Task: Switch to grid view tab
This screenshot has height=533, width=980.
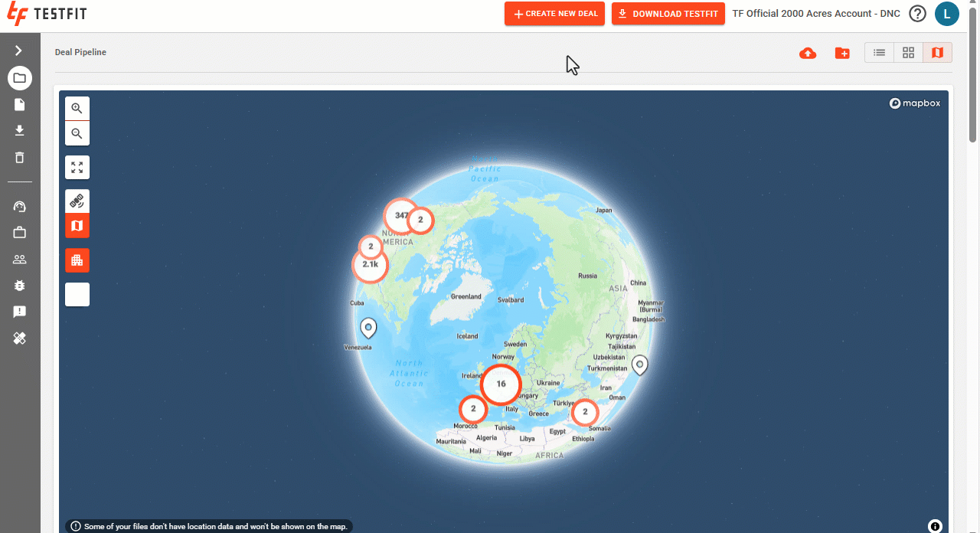Action: coord(908,52)
